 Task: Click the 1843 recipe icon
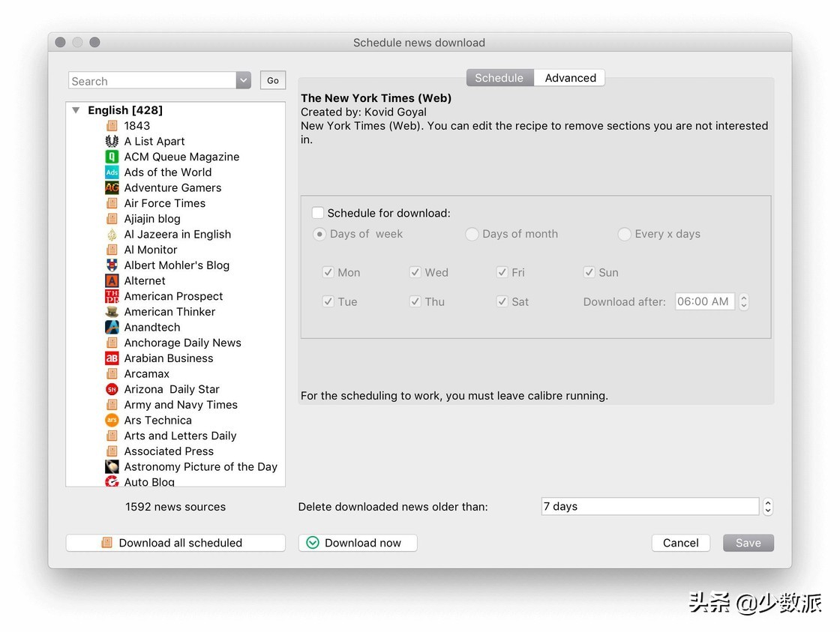(x=112, y=126)
